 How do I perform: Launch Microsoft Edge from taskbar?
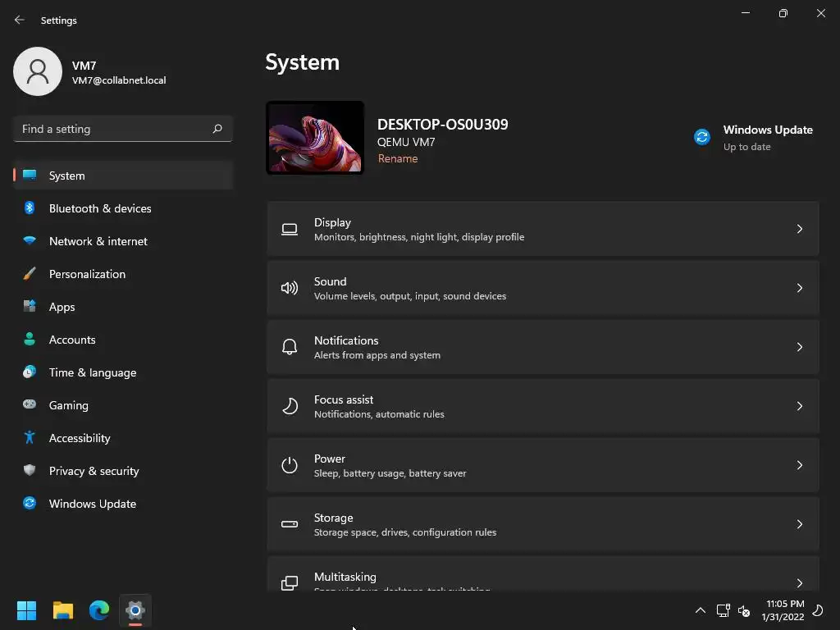tap(99, 610)
